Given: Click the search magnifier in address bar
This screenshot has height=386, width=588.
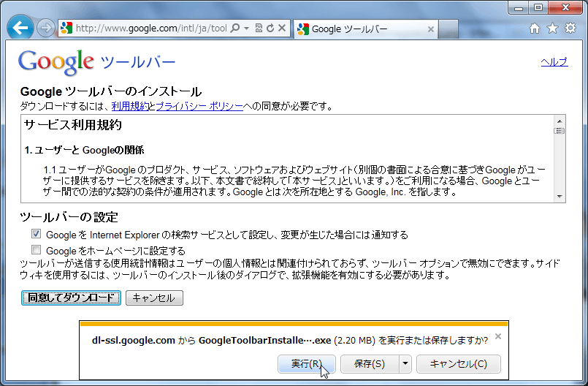Looking at the screenshot, I should (x=234, y=29).
